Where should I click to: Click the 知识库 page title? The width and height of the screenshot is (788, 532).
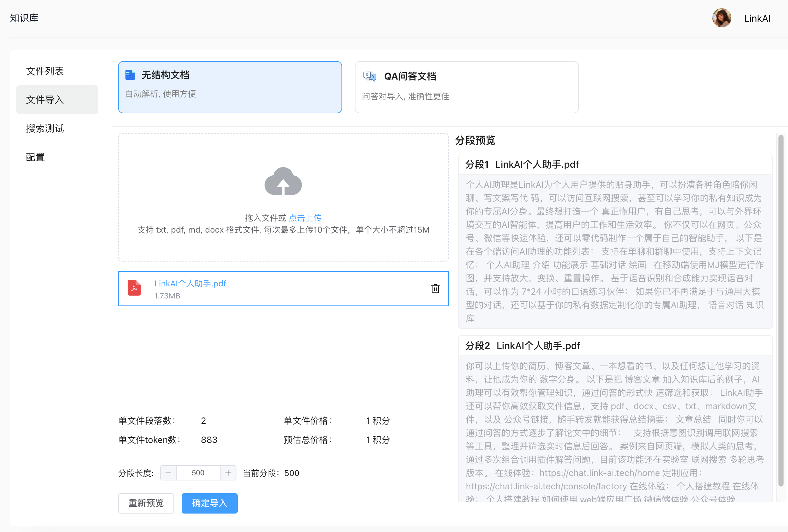[24, 18]
